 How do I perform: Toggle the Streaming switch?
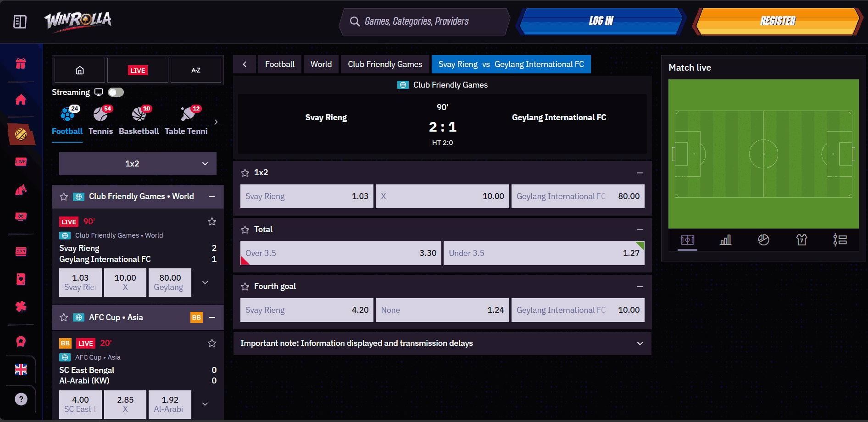116,92
